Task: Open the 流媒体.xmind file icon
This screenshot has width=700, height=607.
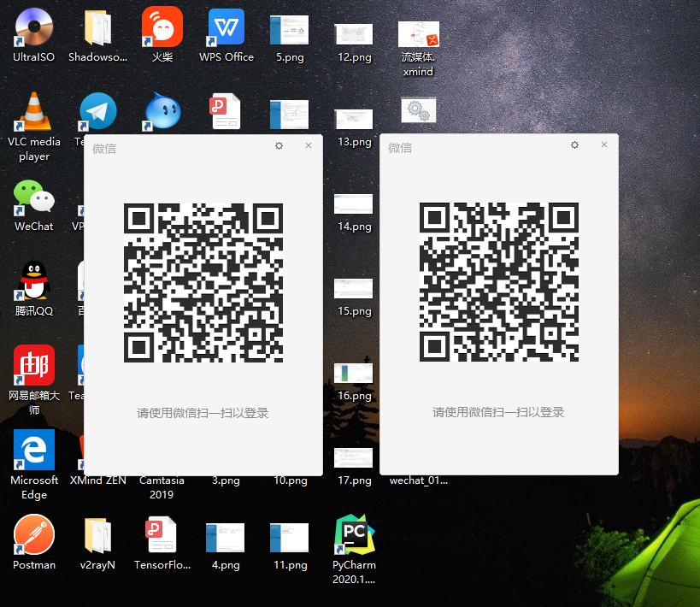Action: pyautogui.click(x=418, y=34)
